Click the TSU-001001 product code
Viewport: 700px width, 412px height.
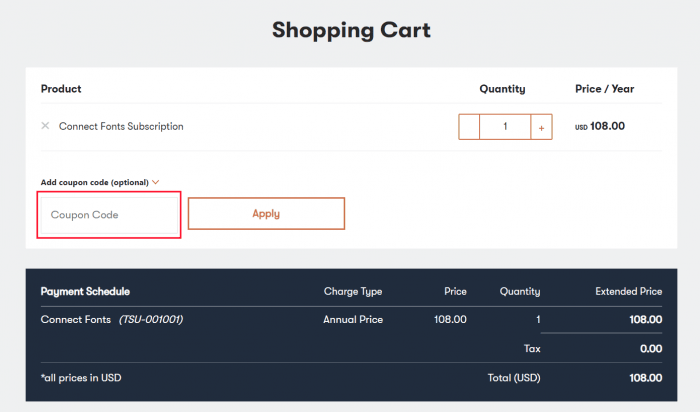[151, 320]
